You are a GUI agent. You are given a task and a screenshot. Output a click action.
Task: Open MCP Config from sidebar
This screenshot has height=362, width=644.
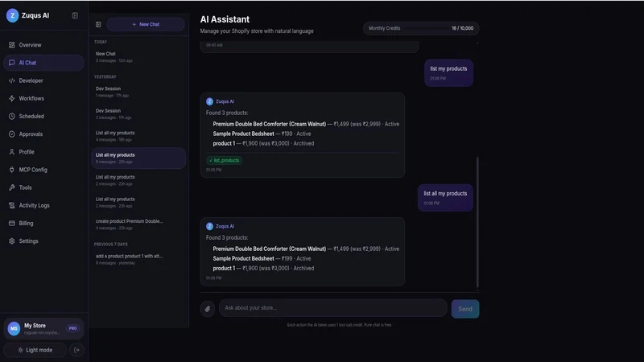click(43, 170)
